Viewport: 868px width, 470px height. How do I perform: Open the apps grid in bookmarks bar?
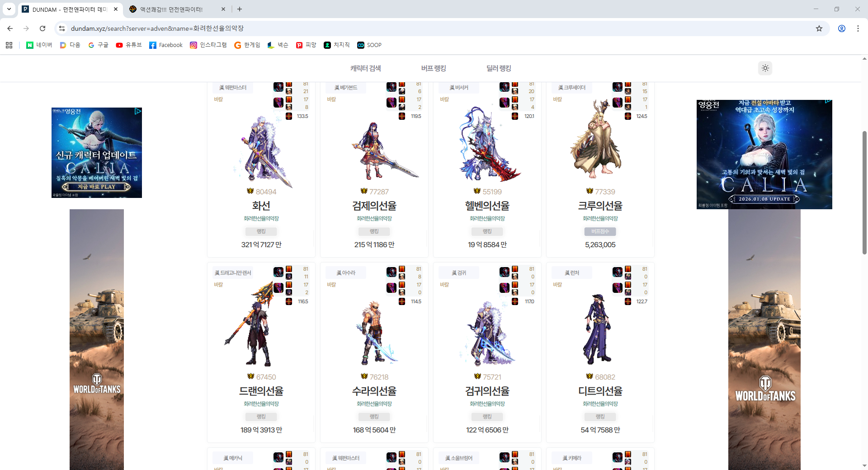[9, 45]
